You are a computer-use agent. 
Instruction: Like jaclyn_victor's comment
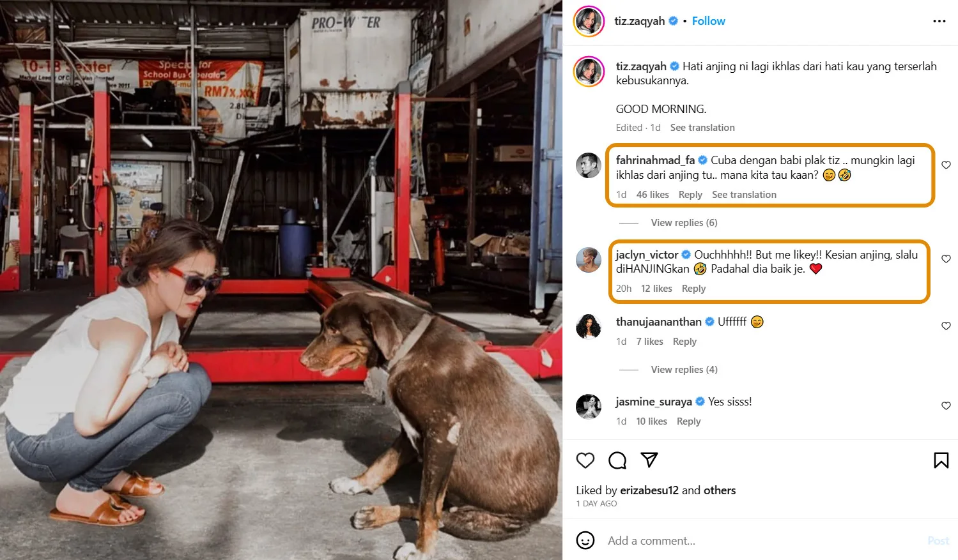pyautogui.click(x=946, y=259)
